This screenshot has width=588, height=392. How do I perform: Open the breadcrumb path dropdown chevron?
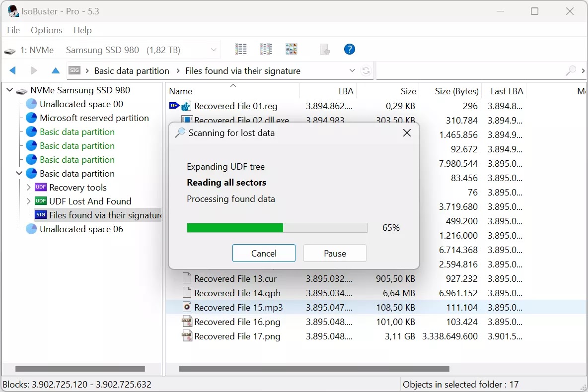pyautogui.click(x=352, y=70)
